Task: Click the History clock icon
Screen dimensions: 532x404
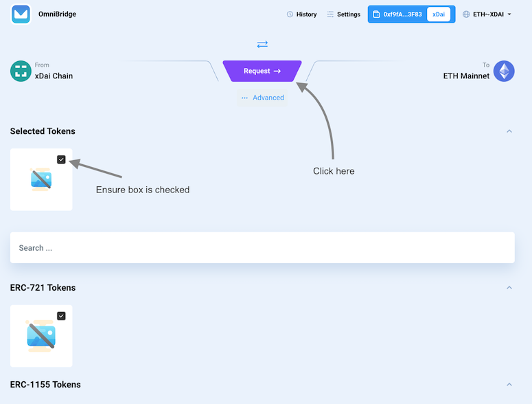Action: point(290,14)
